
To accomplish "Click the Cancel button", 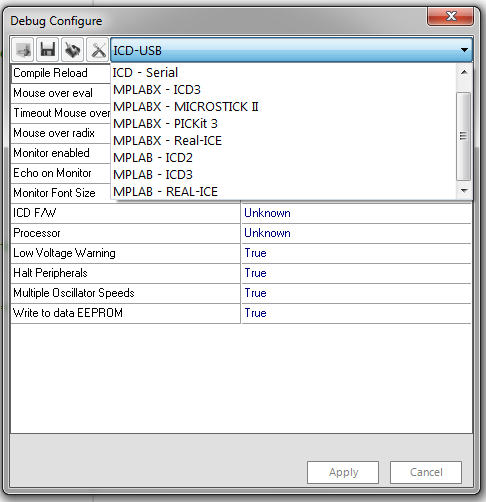I will [x=426, y=472].
